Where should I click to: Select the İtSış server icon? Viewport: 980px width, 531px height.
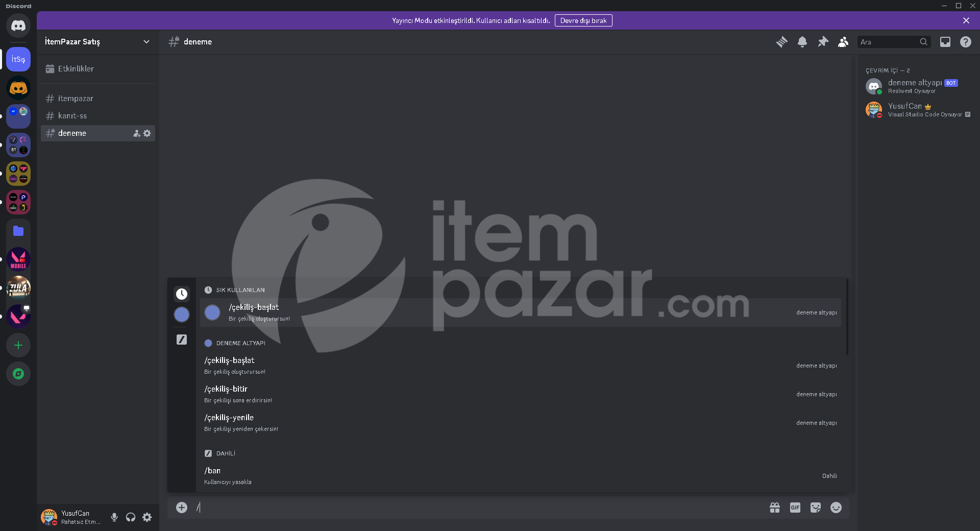click(x=18, y=59)
